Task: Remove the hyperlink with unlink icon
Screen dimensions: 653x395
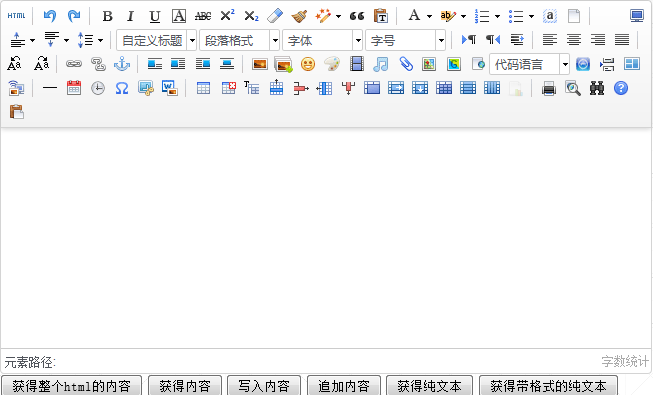Action: (x=98, y=64)
